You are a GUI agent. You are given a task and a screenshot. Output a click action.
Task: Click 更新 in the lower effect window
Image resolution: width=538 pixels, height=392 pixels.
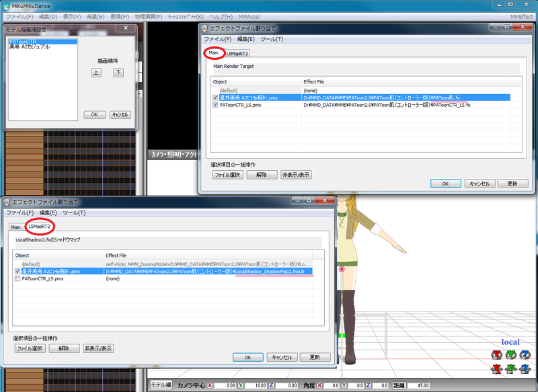(315, 357)
